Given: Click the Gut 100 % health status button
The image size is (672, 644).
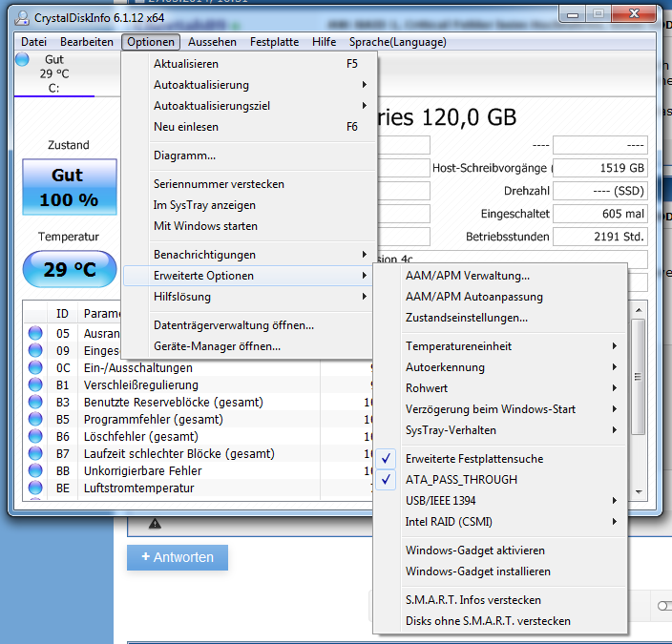Looking at the screenshot, I should (x=70, y=187).
